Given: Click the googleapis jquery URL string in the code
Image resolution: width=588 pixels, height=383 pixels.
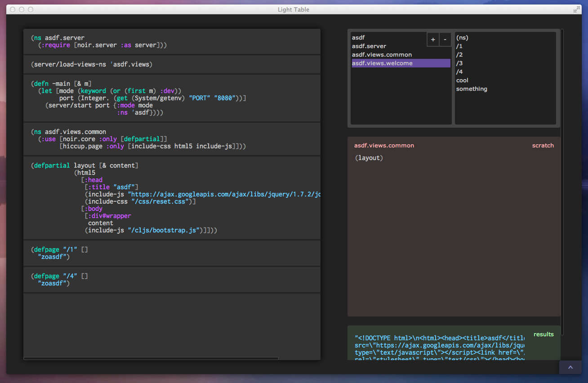Looking at the screenshot, I should 224,194.
